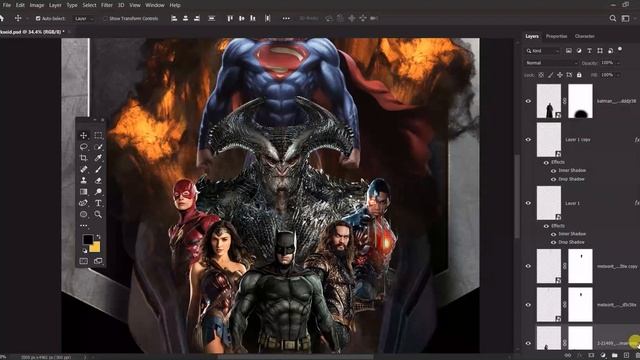This screenshot has height=360, width=640.
Task: Lock all layer attributes padlock
Action: point(579,75)
